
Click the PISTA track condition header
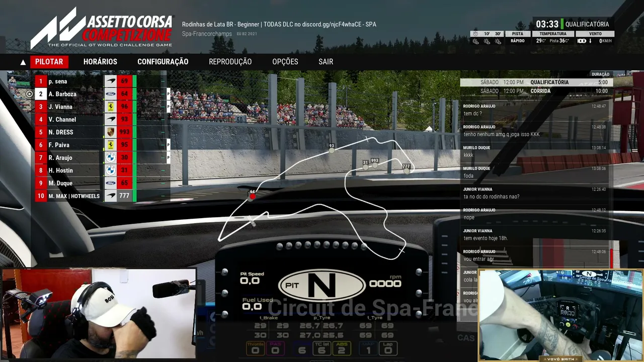[x=517, y=34]
